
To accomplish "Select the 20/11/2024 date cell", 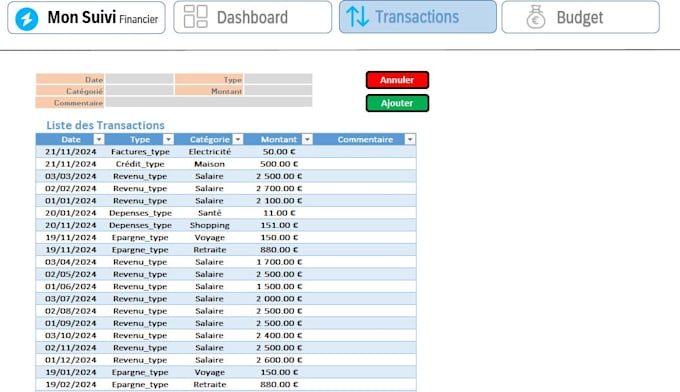I will click(71, 225).
